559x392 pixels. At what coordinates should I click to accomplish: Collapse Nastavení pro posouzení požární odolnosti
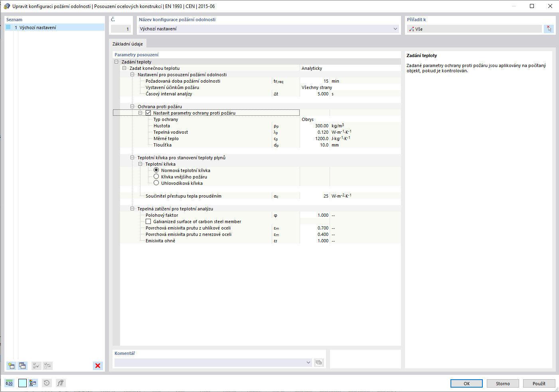pos(132,75)
